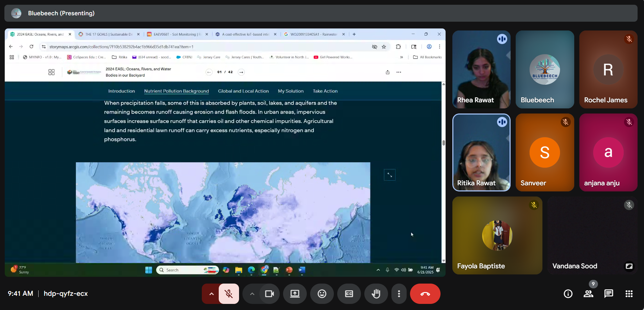The height and width of the screenshot is (310, 644).
Task: Open the Activities grid icon
Action: tap(629, 294)
